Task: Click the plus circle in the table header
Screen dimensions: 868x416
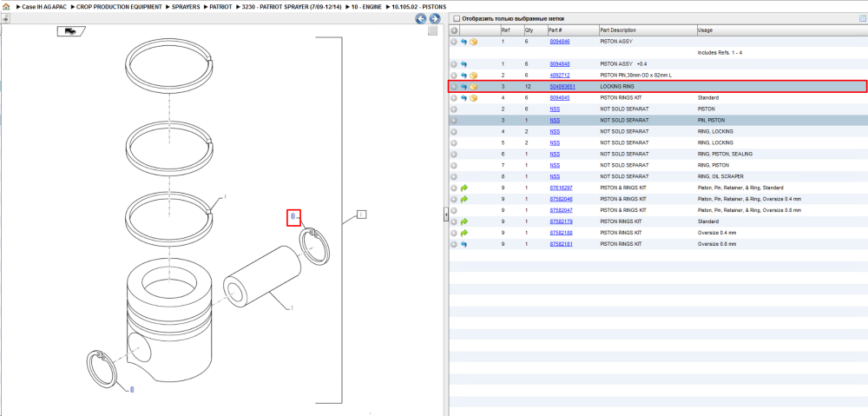Action: click(x=454, y=30)
